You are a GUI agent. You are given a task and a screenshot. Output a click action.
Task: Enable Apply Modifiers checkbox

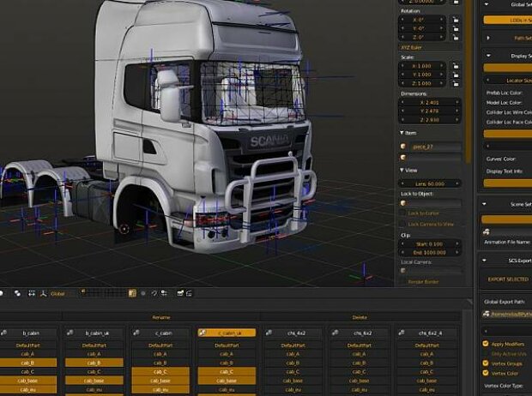coord(486,344)
